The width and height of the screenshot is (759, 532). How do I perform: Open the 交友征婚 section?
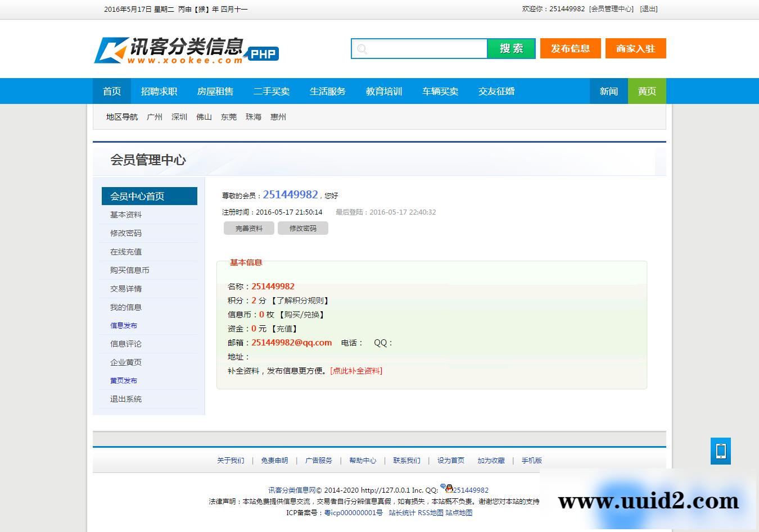496,91
